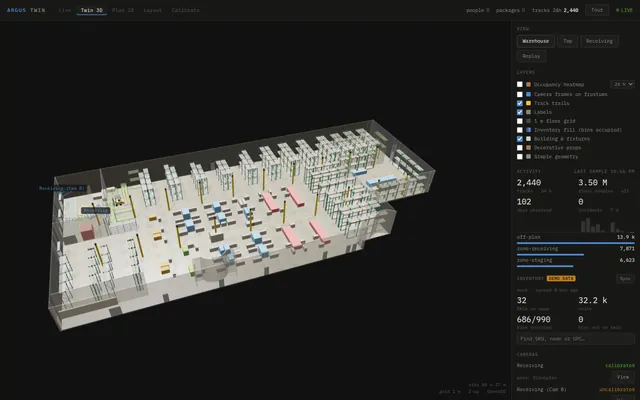Click the blue Camera frames color swatch

coord(529,94)
